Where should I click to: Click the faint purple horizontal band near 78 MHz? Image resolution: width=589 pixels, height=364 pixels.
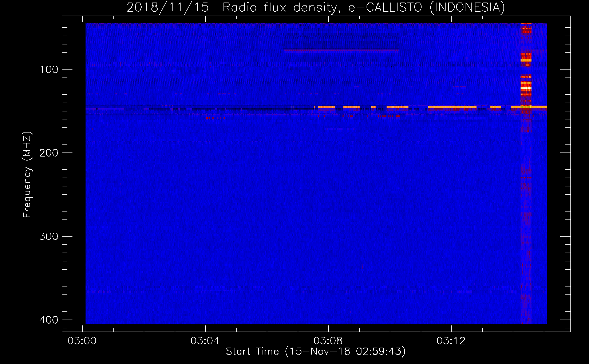point(341,51)
